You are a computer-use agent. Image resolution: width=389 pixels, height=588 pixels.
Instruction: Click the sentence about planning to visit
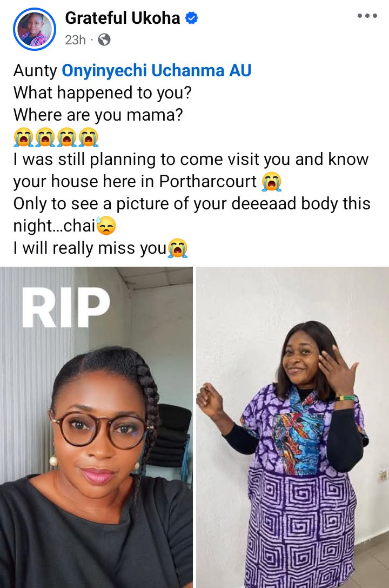tap(191, 170)
